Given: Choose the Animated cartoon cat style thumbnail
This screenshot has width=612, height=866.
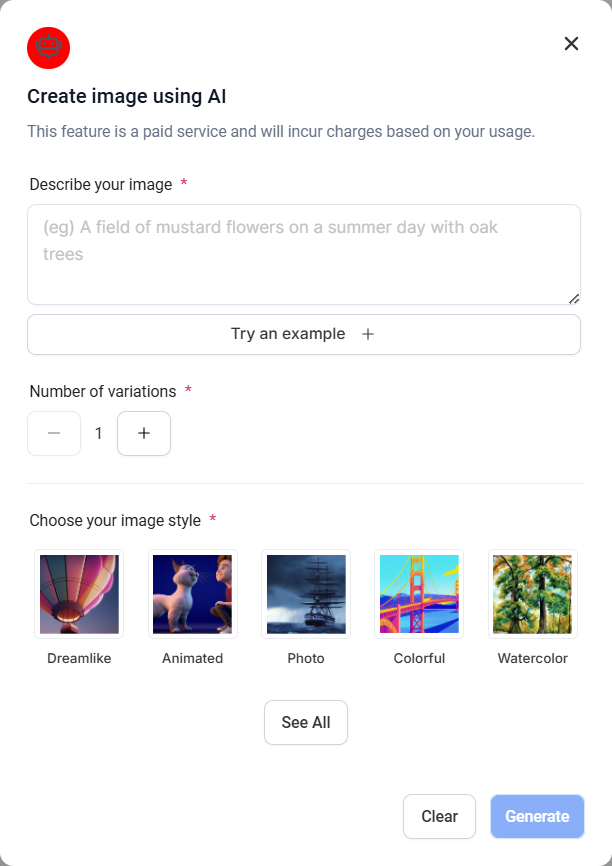Looking at the screenshot, I should [x=192, y=594].
